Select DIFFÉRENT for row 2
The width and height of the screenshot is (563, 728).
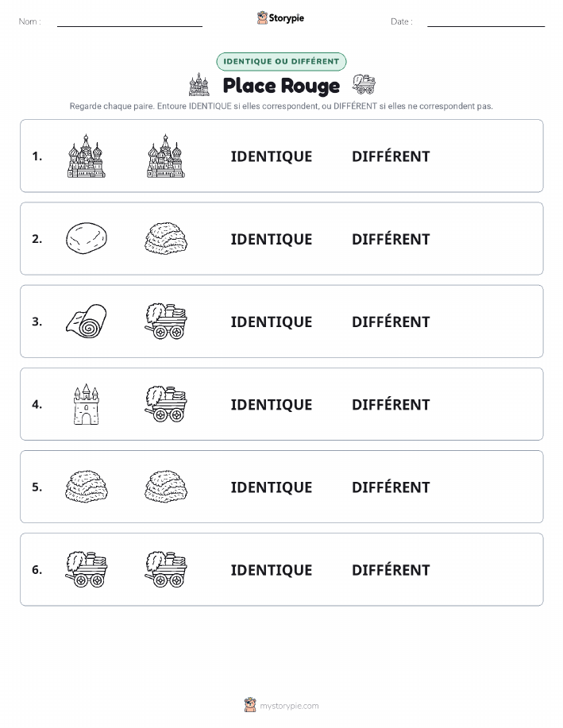click(391, 239)
